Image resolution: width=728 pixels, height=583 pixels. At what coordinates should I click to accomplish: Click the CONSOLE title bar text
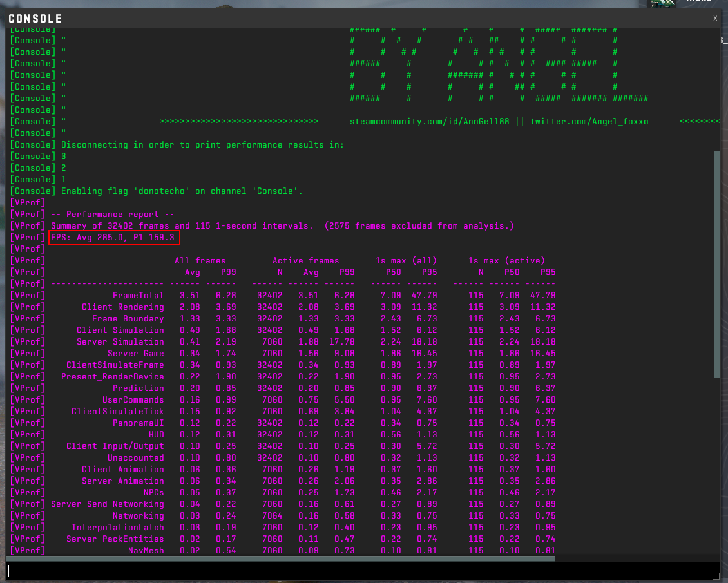35,19
